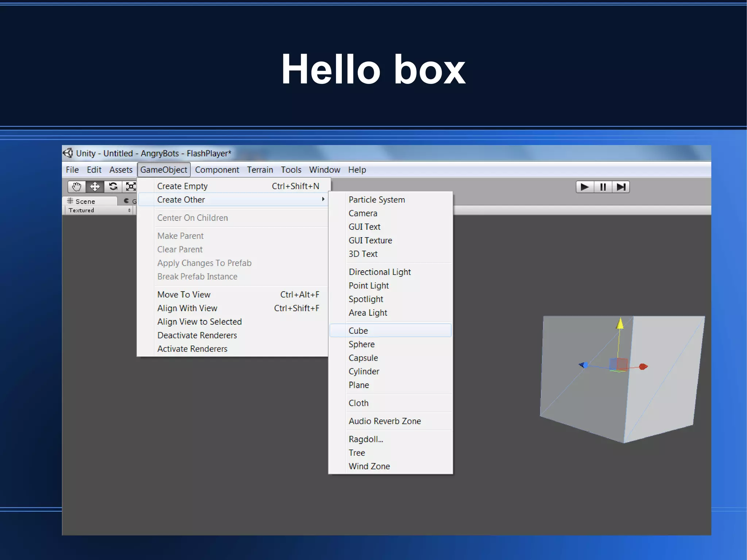Viewport: 747px width, 560px height.
Task: Select Sphere from the submenu
Action: [x=391, y=344]
